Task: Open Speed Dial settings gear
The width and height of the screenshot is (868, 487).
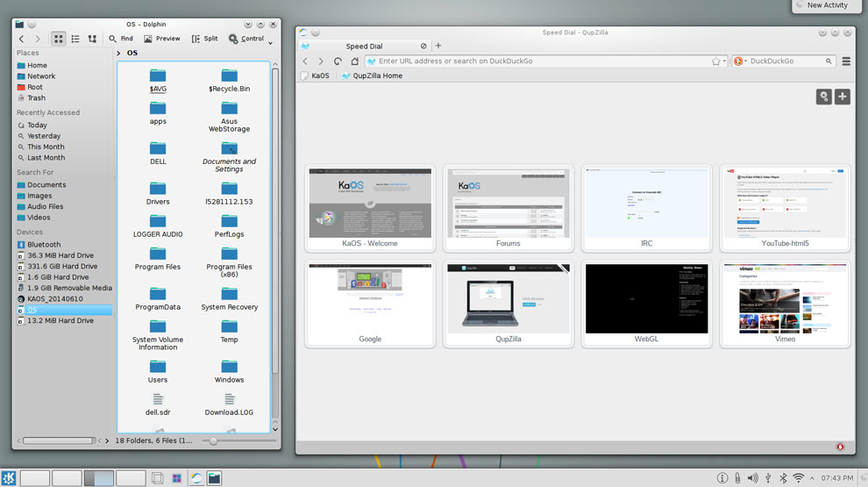Action: point(823,97)
